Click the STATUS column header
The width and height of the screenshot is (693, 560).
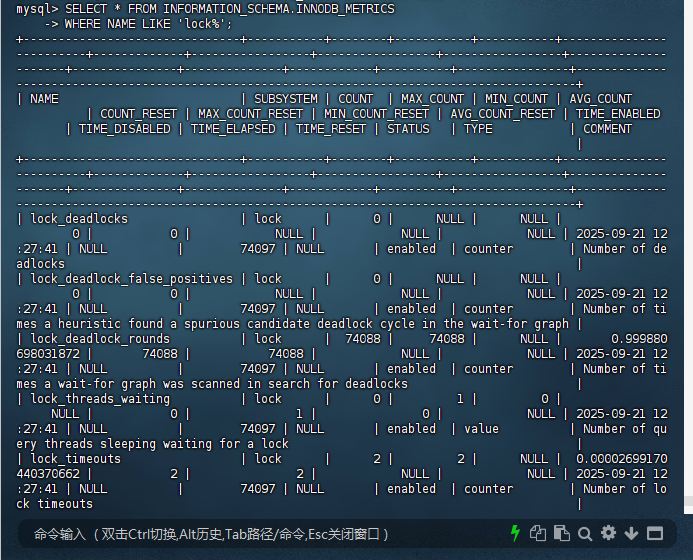click(408, 129)
